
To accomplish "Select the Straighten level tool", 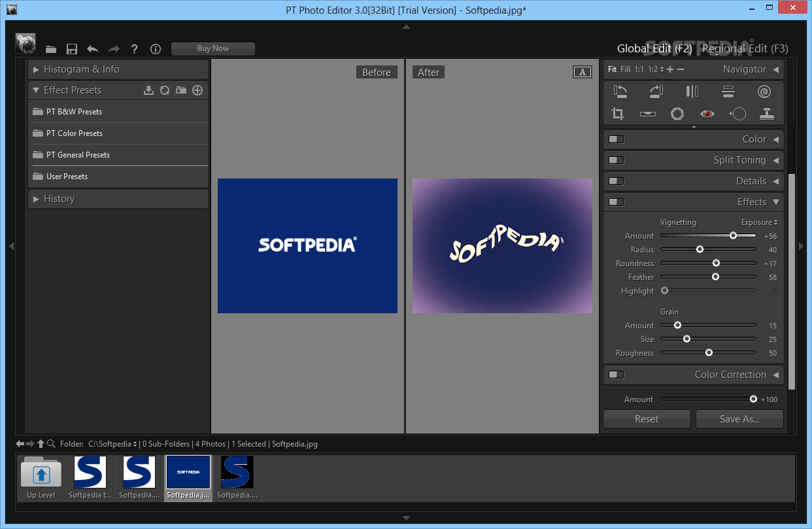I will (648, 114).
